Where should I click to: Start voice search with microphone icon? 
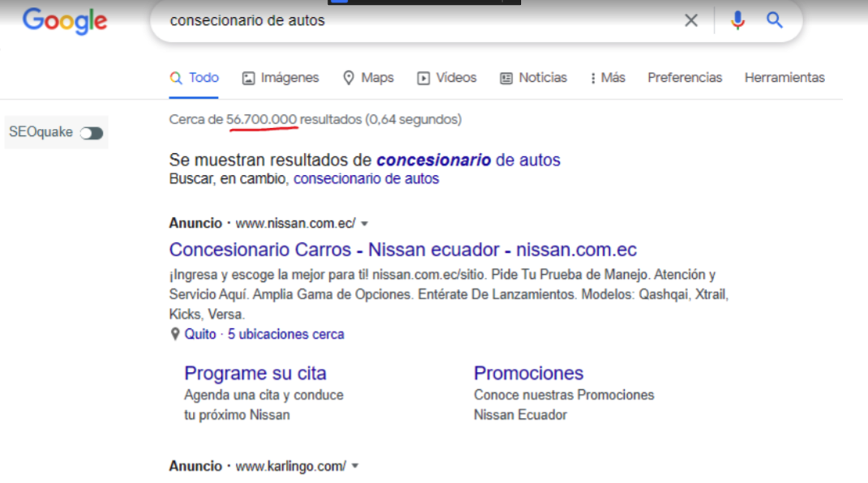pyautogui.click(x=738, y=20)
